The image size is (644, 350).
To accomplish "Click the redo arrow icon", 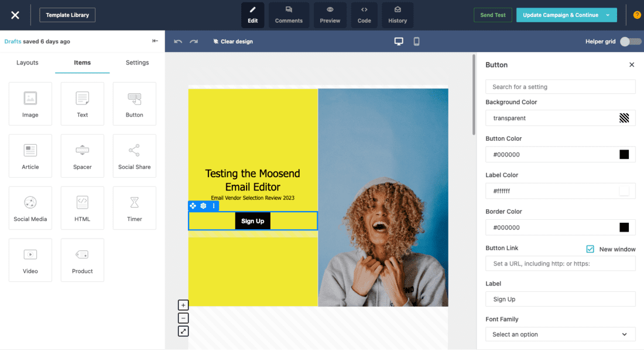I will (194, 42).
